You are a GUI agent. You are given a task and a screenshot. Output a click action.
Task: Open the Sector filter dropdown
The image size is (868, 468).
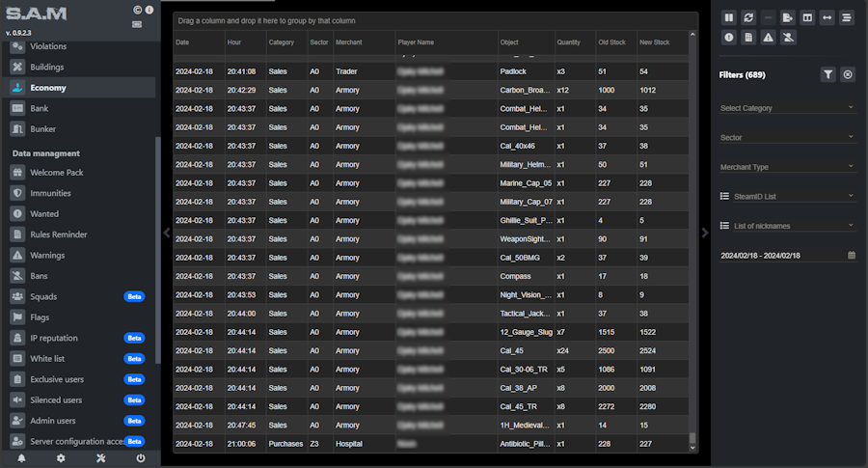coord(787,138)
